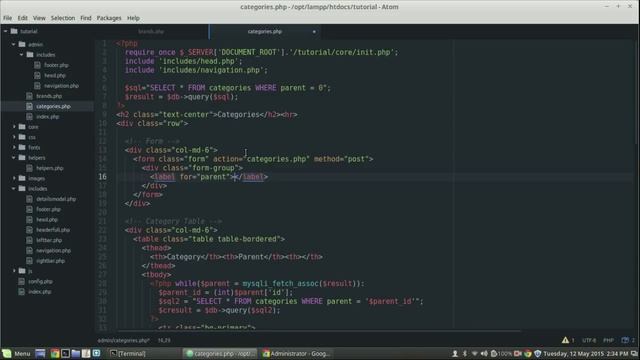640x360 pixels.
Task: Open the file manager from the taskbar launcher
Action: click(76, 353)
